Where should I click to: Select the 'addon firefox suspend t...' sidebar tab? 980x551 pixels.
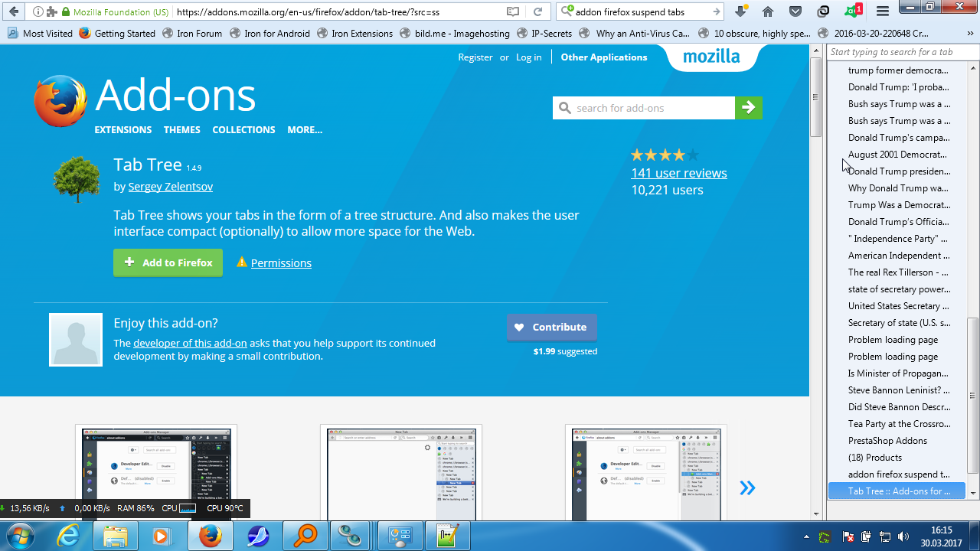pyautogui.click(x=897, y=474)
